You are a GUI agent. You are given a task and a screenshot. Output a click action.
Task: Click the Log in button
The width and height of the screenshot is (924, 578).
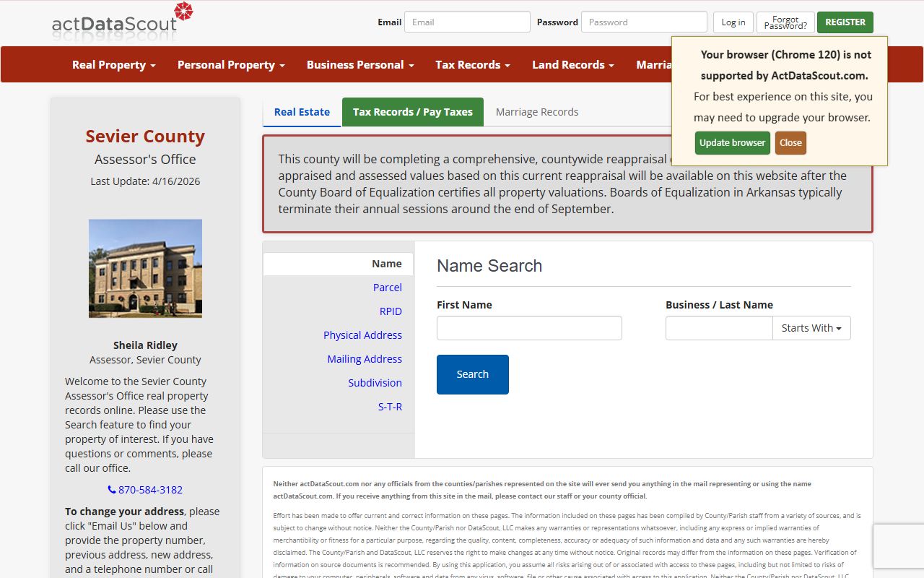coord(733,22)
